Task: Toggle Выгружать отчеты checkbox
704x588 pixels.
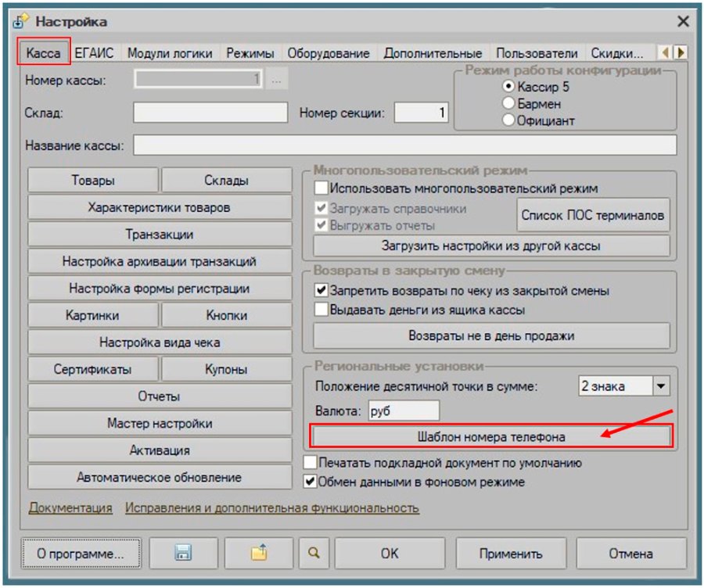Action: 321,225
